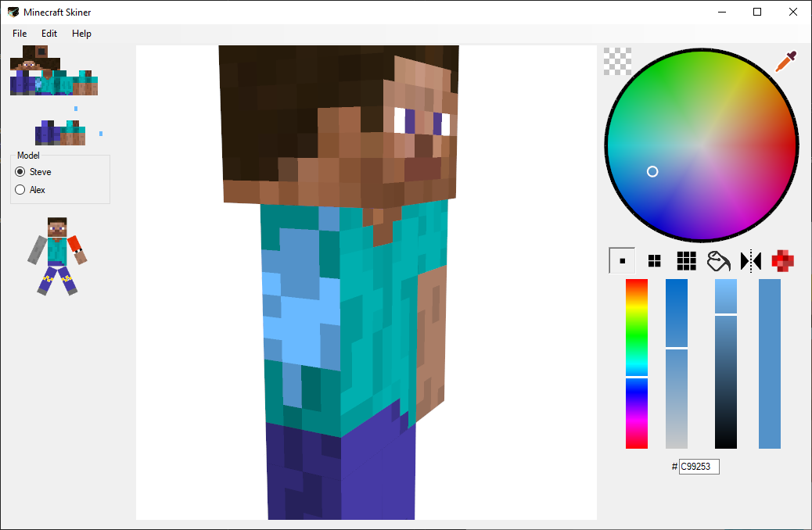Pick the transparent checkerboard swatch
This screenshot has height=530, width=812.
pyautogui.click(x=617, y=62)
